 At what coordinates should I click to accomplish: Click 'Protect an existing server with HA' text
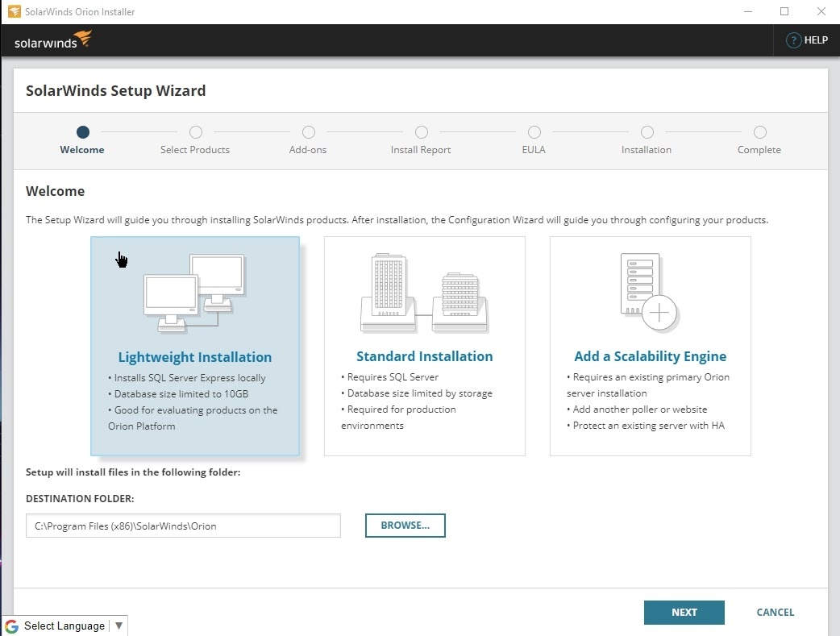pos(648,426)
